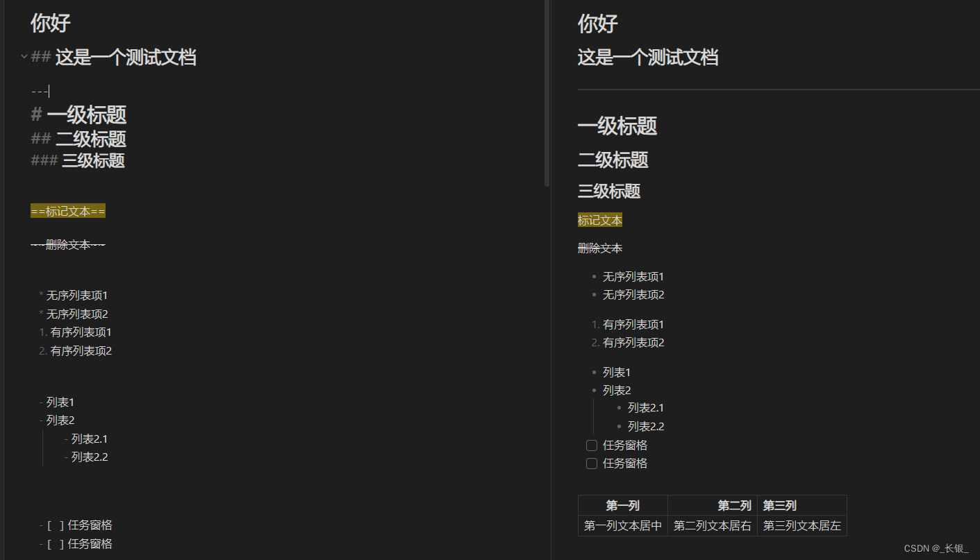Click the table header 第一列
Image resolution: width=980 pixels, height=560 pixels.
coord(623,506)
